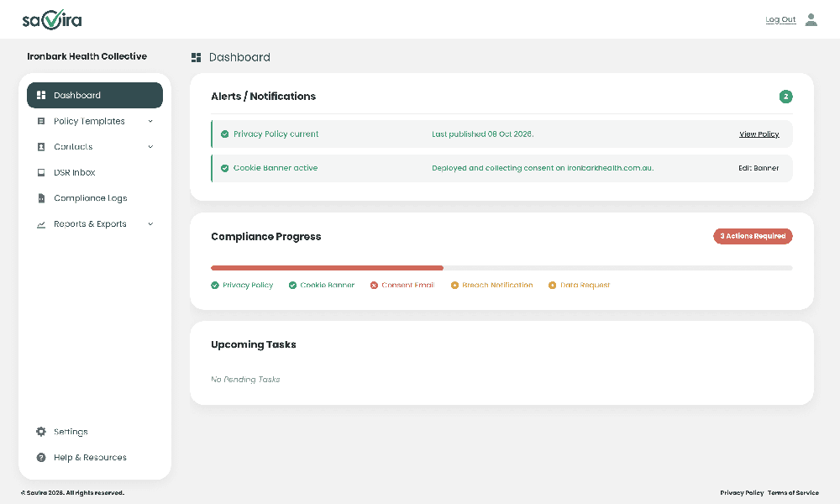Click the 'No Pending Tasks' text
The height and width of the screenshot is (504, 840).
[x=245, y=380]
